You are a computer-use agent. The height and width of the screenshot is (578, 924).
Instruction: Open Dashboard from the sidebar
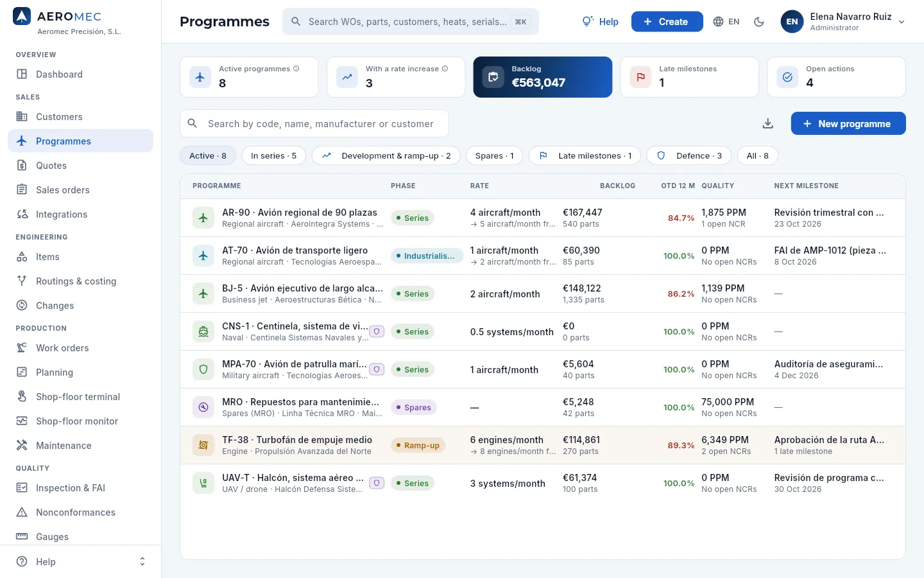tap(80, 74)
